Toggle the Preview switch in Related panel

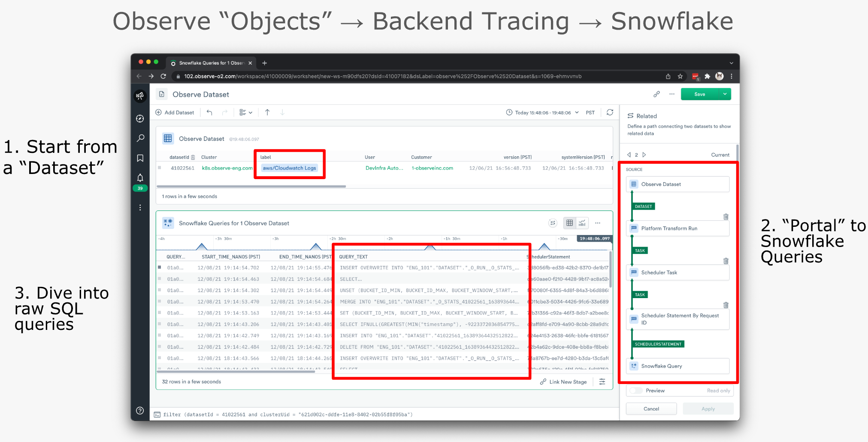point(636,390)
